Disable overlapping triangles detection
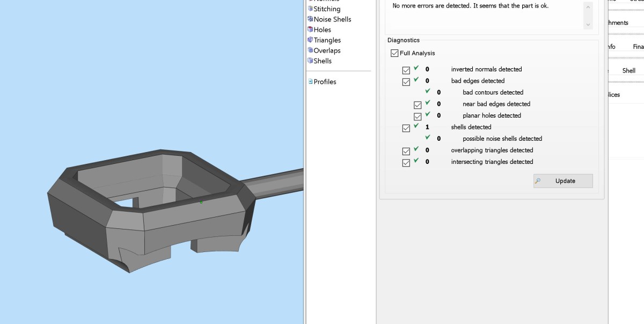 406,151
